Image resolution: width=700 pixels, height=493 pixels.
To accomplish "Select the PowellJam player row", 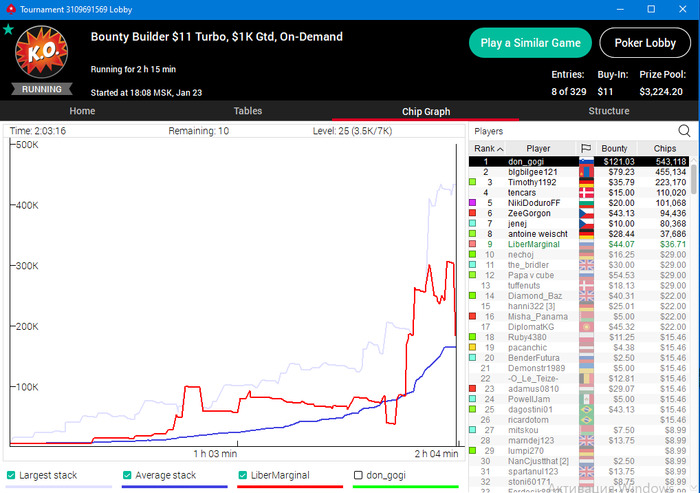I will tap(579, 399).
